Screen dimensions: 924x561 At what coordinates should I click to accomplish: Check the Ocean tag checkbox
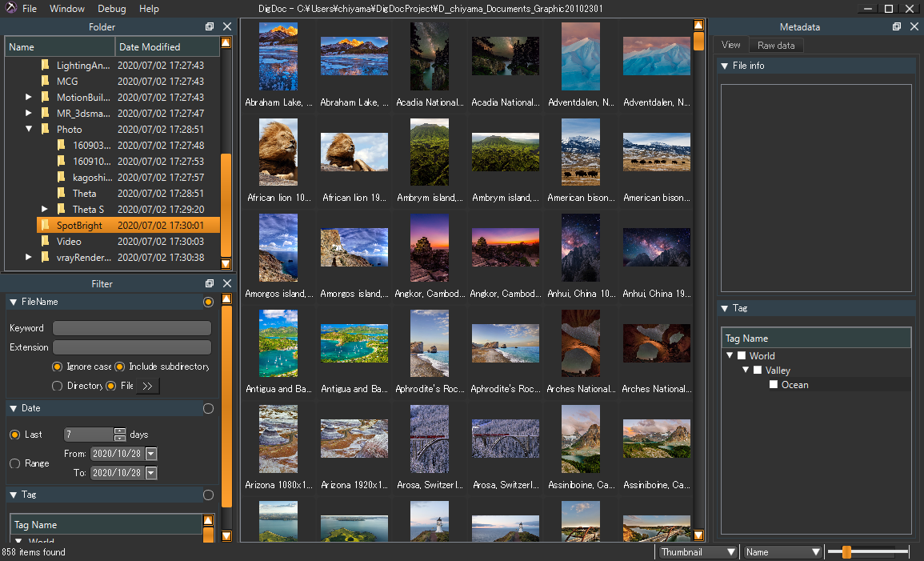[x=774, y=384]
